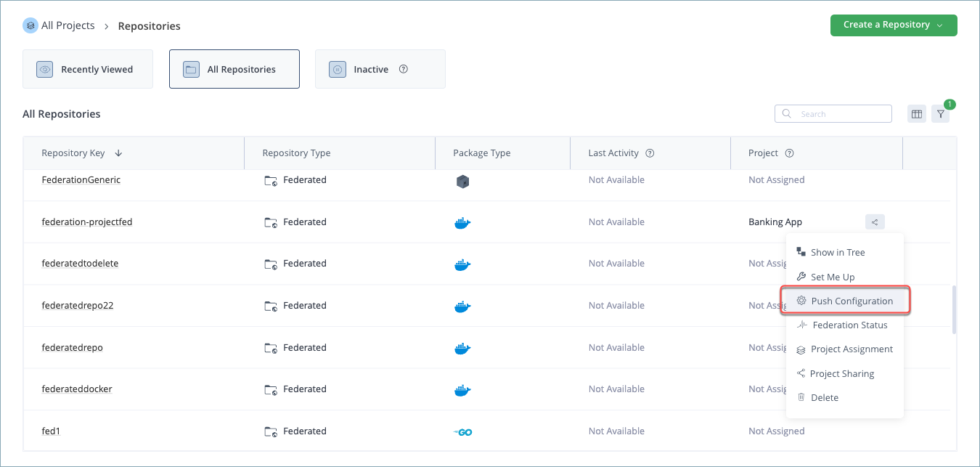The width and height of the screenshot is (980, 467).
Task: Click the Banking App project cell
Action: [x=775, y=222]
